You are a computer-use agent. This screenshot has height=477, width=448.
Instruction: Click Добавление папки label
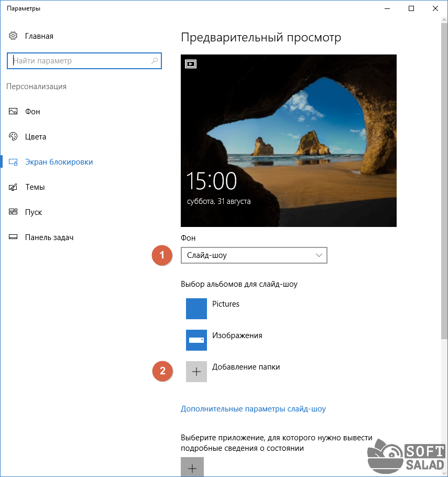[x=246, y=367]
